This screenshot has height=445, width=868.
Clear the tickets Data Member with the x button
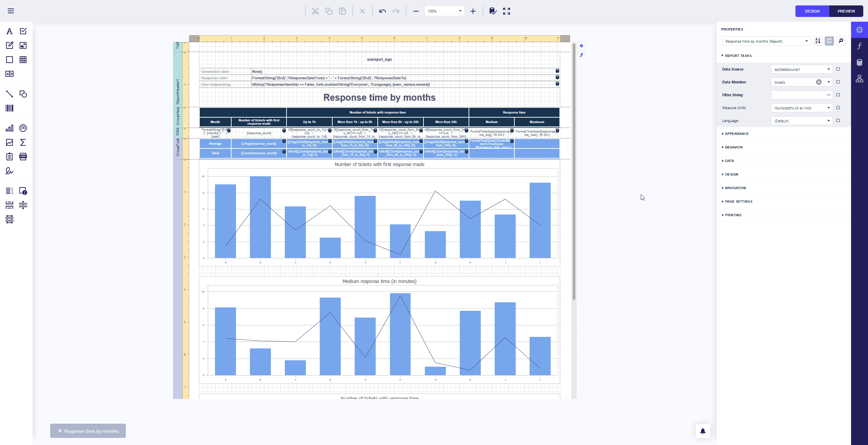pos(819,82)
